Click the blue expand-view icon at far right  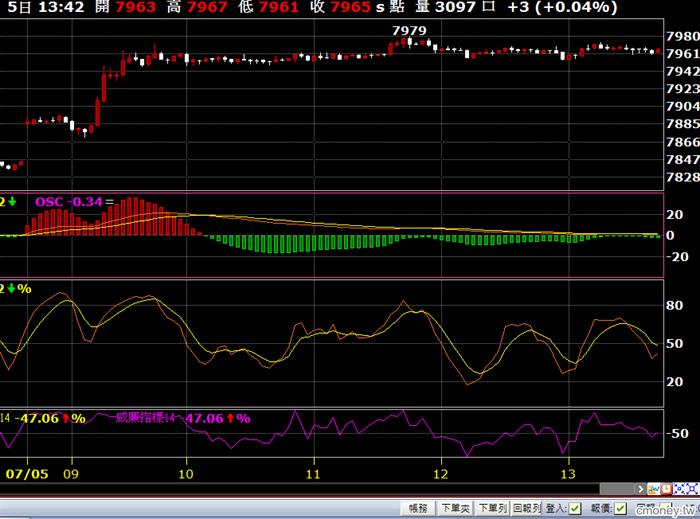pyautogui.click(x=693, y=489)
